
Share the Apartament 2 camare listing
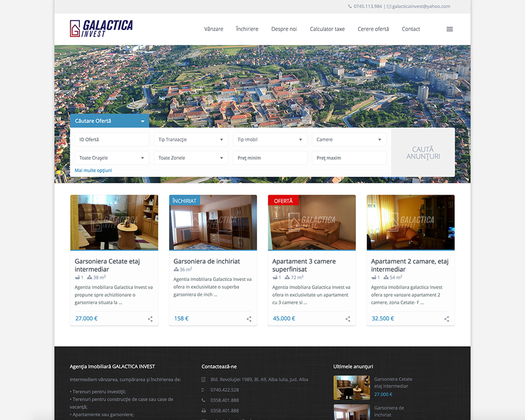[x=447, y=319]
